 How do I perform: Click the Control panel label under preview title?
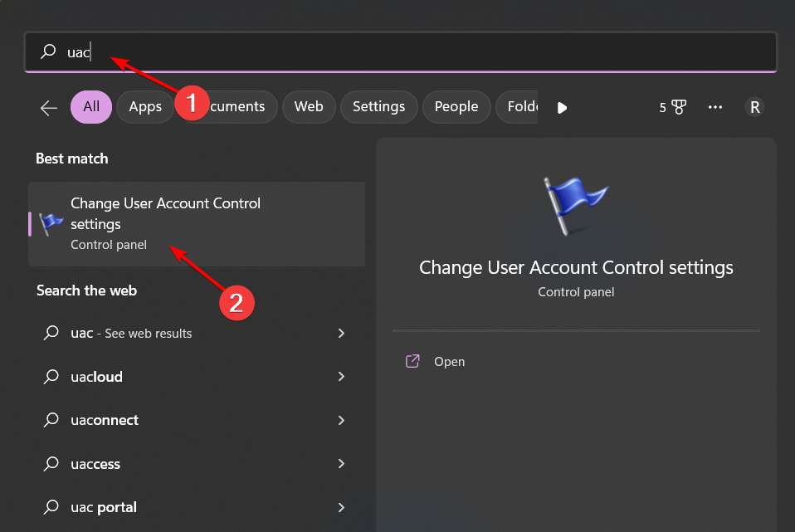click(576, 292)
